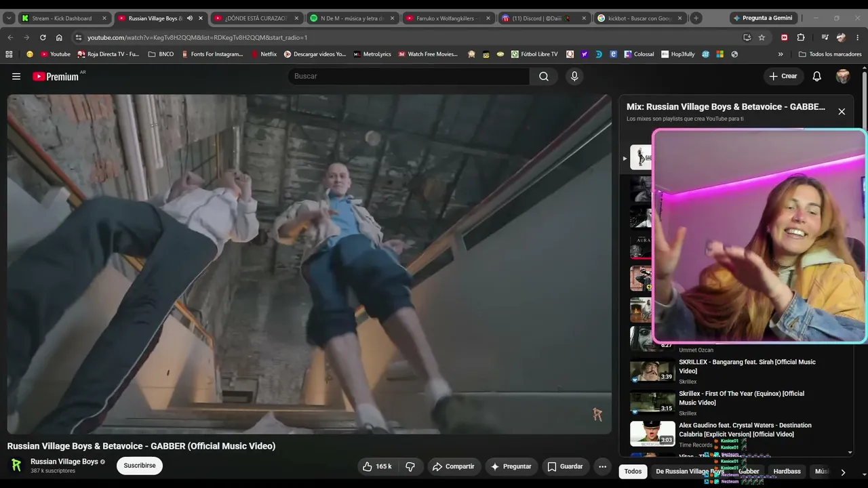Open the Fútbol Libre TV bookmark
The image size is (868, 488).
coord(534,54)
